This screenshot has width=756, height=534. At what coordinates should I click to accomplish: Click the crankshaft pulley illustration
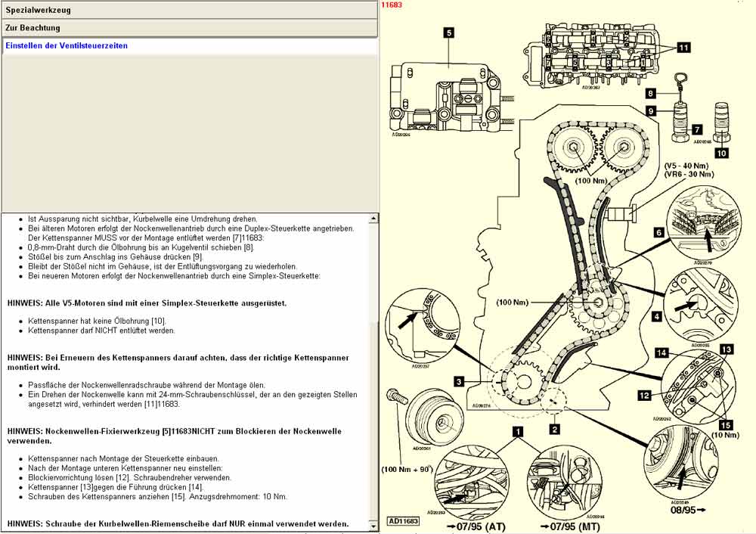(x=427, y=424)
